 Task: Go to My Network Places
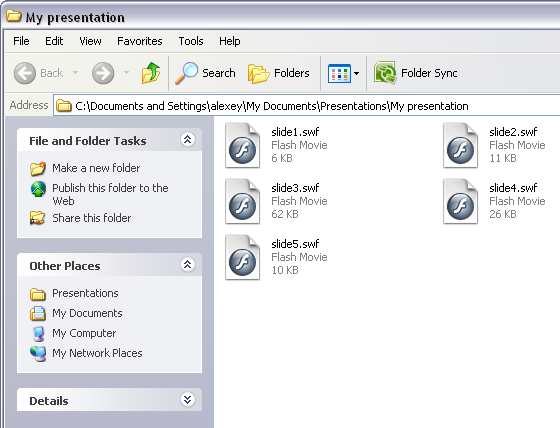[97, 353]
